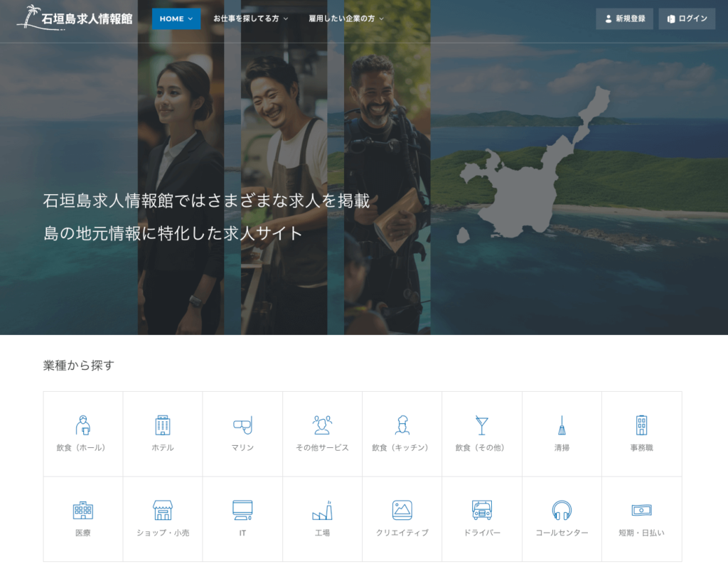The image size is (728, 581).
Task: Choose the 飲食（キッチン） chef icon
Action: pyautogui.click(x=402, y=425)
